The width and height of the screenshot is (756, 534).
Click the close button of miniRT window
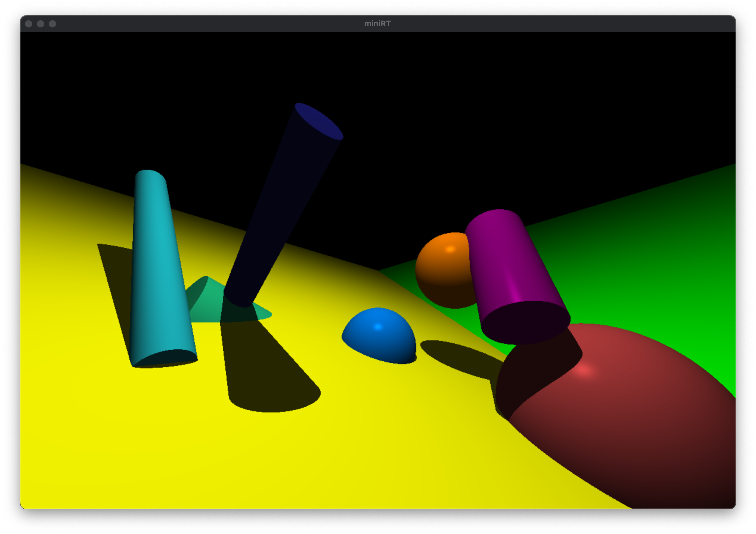point(29,24)
